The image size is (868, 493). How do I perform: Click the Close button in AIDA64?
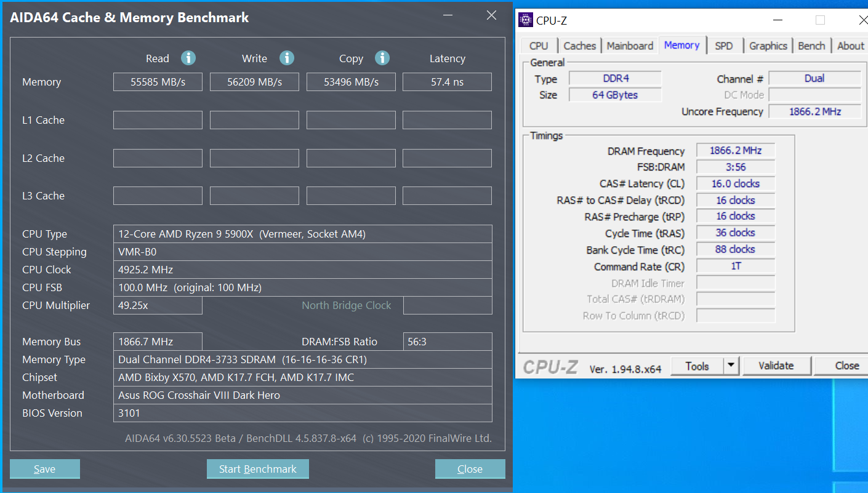470,469
